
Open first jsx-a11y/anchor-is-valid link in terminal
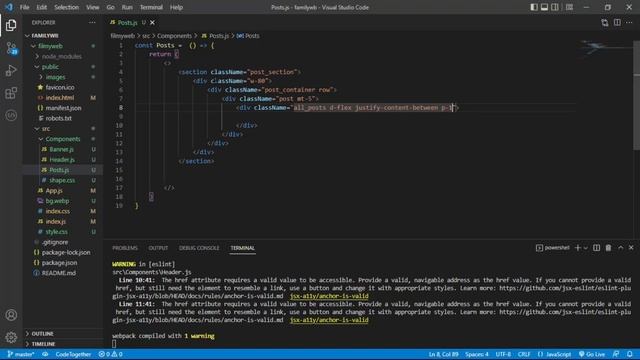(x=329, y=296)
